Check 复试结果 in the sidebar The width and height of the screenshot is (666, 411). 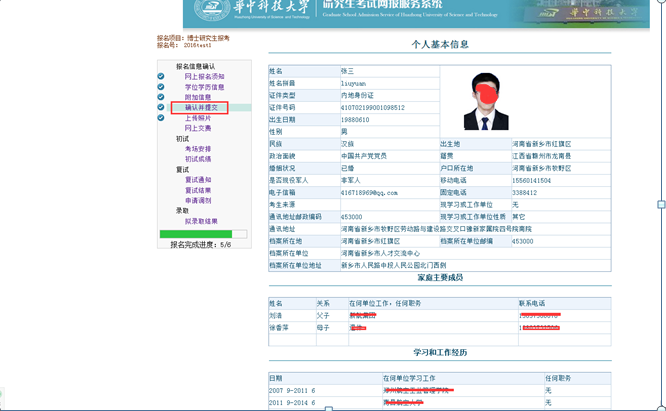198,190
